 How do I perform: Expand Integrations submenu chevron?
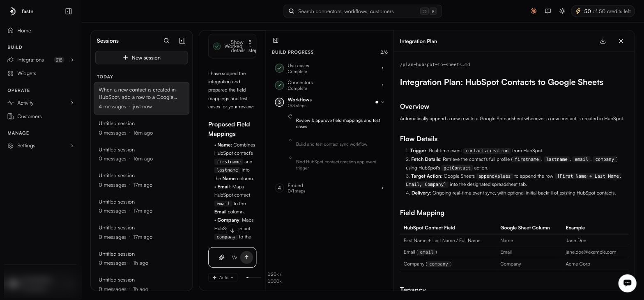point(72,60)
